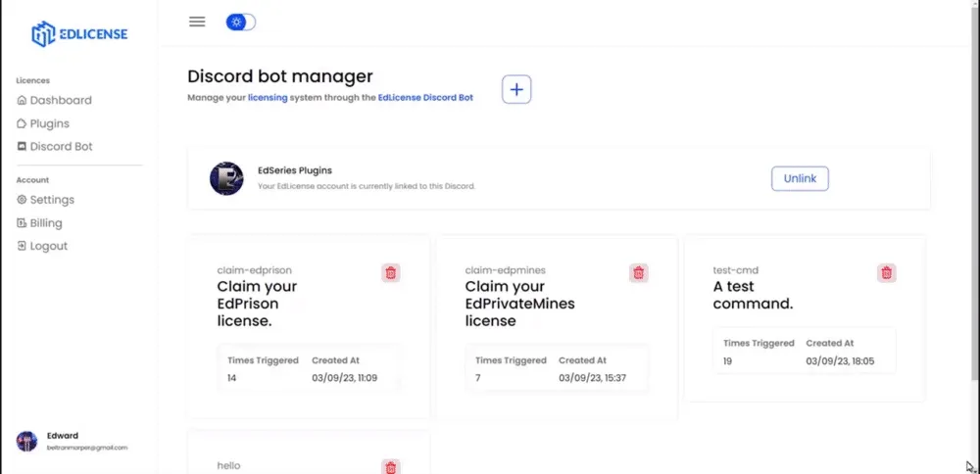
Task: Click the 'hello' command name
Action: point(228,466)
